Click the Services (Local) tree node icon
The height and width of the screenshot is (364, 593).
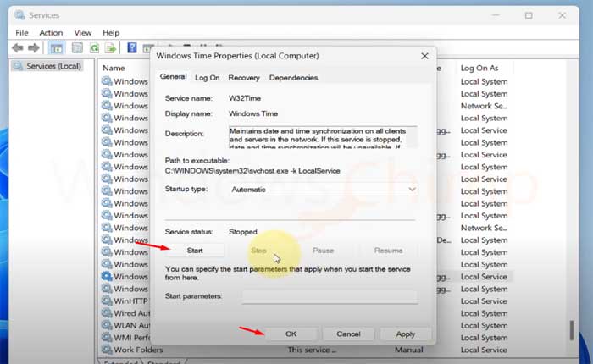tap(18, 66)
